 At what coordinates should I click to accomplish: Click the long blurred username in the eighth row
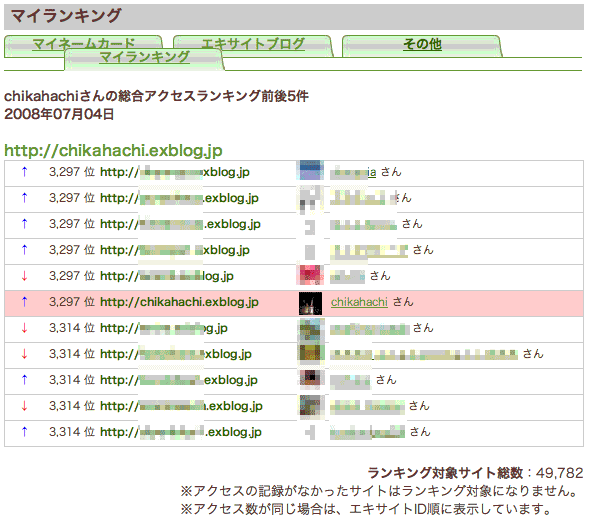(424, 355)
